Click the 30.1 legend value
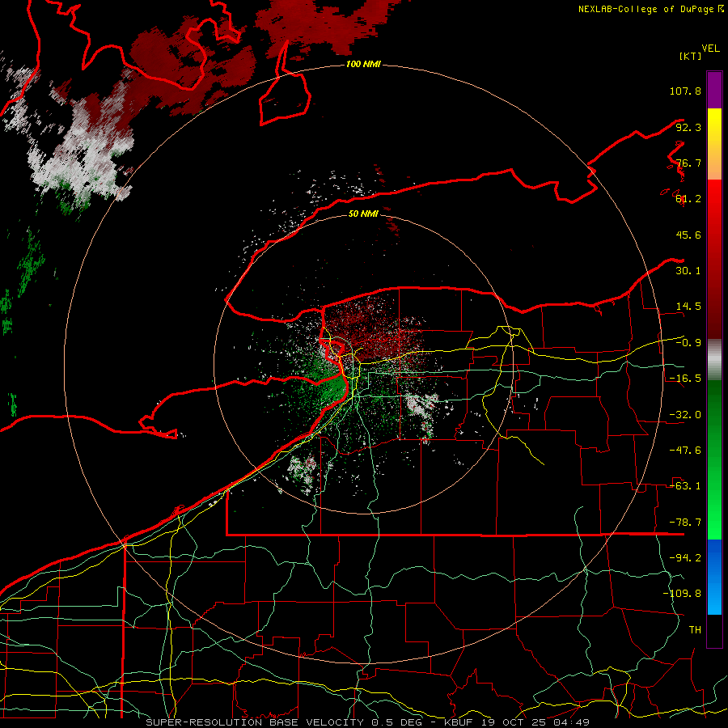The width and height of the screenshot is (728, 728). pyautogui.click(x=688, y=271)
